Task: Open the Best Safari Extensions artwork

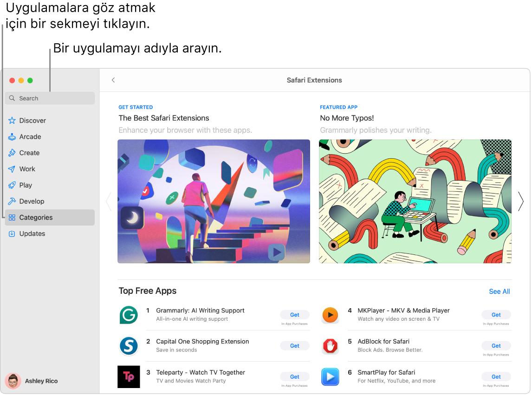Action: [214, 201]
